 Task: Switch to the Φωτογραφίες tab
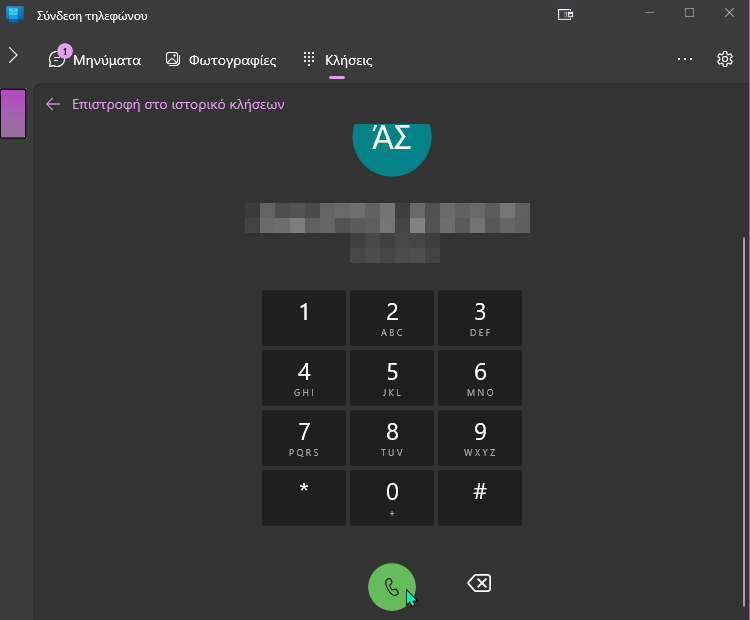point(221,60)
